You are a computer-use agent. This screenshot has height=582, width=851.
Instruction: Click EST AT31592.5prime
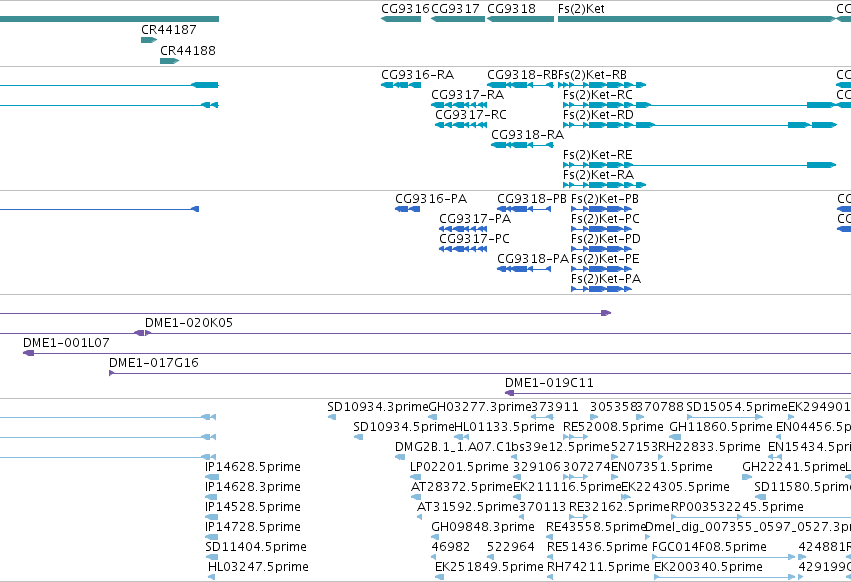(x=420, y=517)
